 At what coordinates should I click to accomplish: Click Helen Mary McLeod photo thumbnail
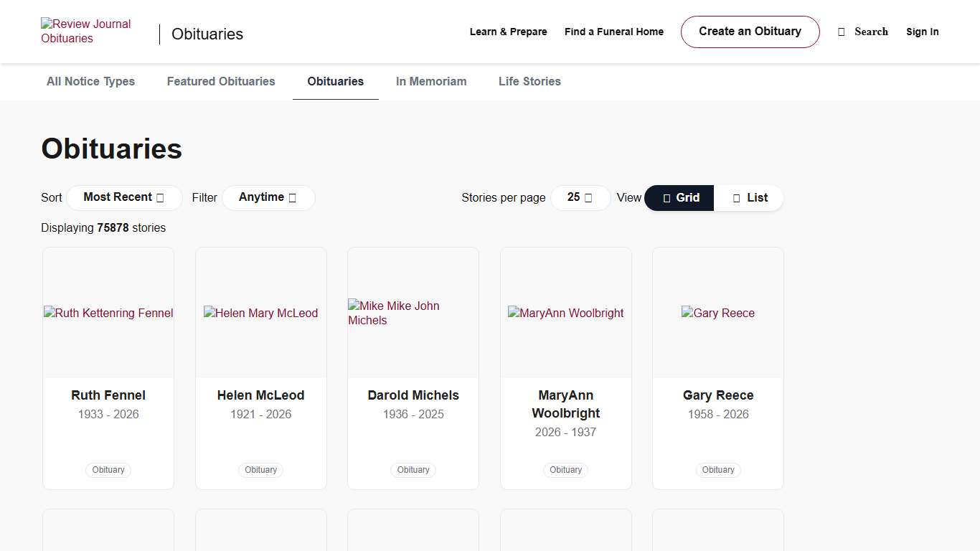[261, 313]
